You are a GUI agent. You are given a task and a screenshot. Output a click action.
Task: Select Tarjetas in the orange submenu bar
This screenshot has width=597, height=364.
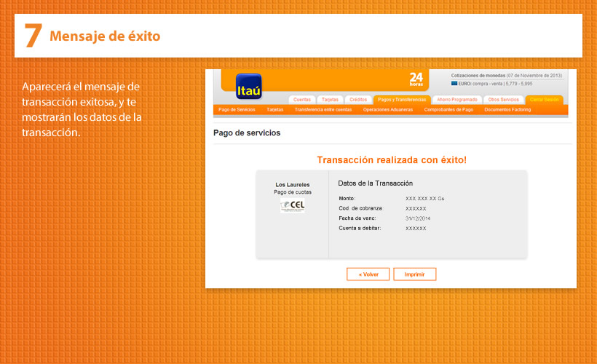point(274,110)
